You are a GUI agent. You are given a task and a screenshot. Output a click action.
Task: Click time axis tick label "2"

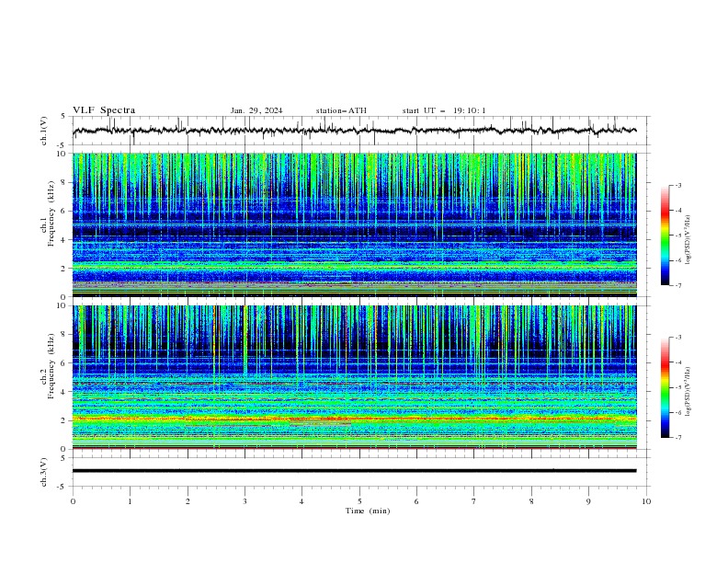[x=188, y=501]
